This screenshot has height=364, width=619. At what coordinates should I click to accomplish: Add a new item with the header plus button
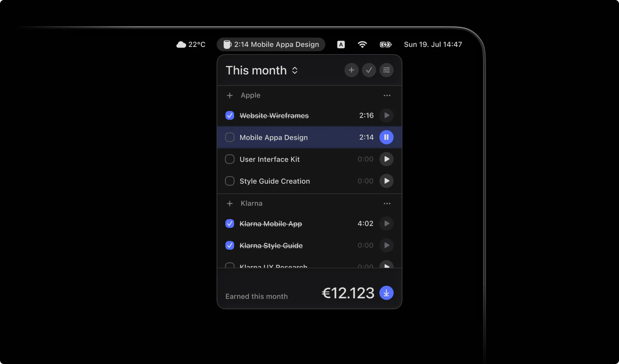pos(351,70)
